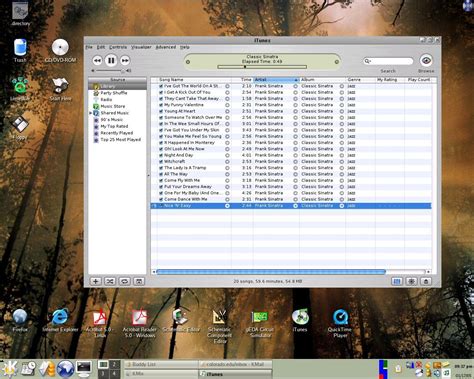Pause the current song playback
The width and height of the screenshot is (474, 379).
pyautogui.click(x=111, y=60)
